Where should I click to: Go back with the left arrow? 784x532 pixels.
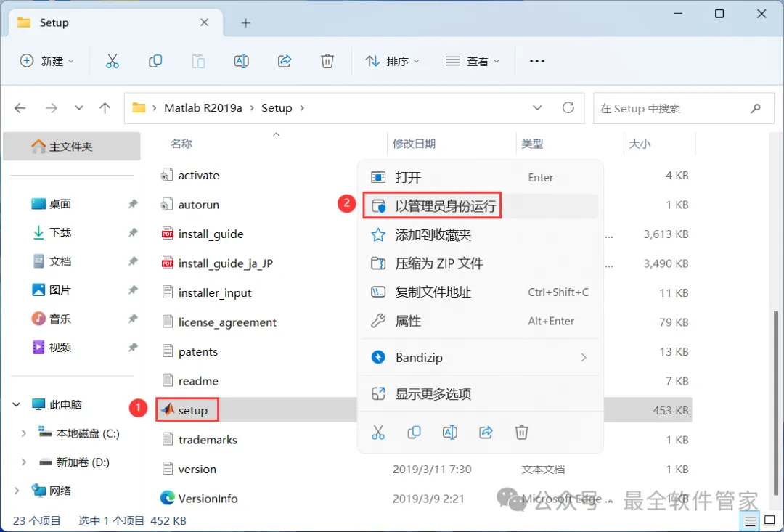[20, 108]
